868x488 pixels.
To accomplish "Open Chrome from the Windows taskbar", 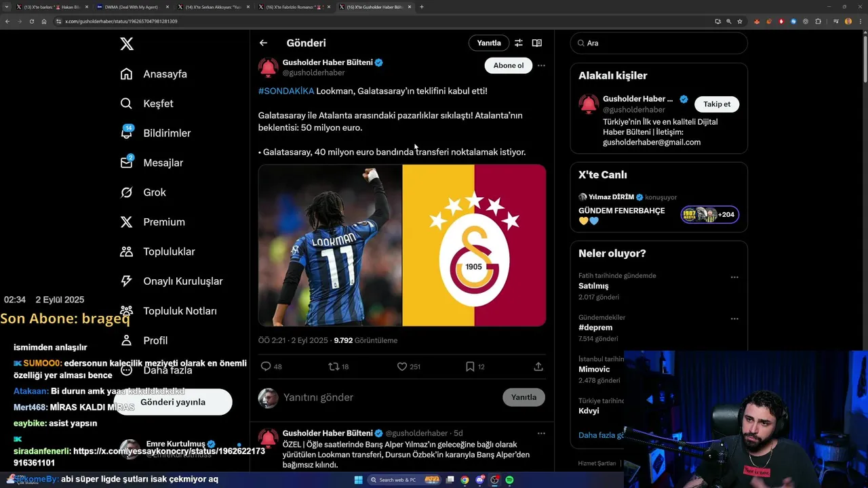I will click(465, 480).
